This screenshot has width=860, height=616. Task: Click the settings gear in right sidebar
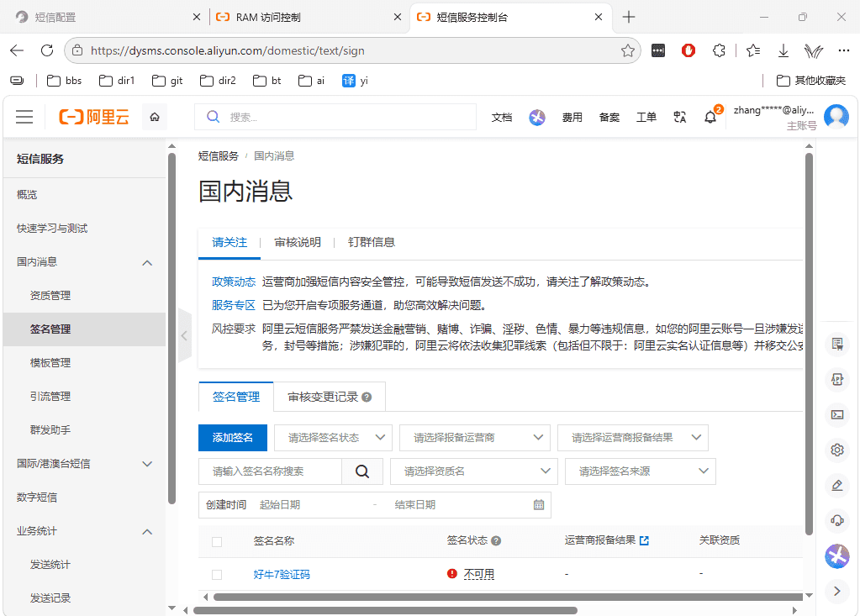(837, 450)
